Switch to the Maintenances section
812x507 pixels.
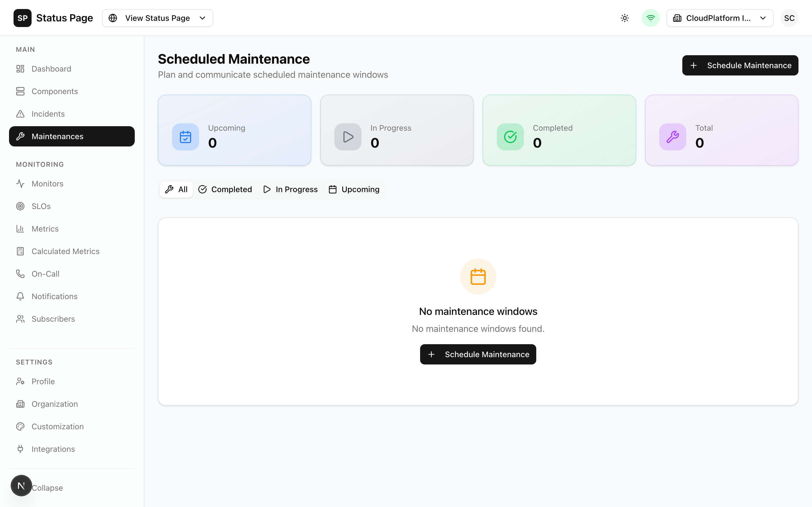coord(58,136)
